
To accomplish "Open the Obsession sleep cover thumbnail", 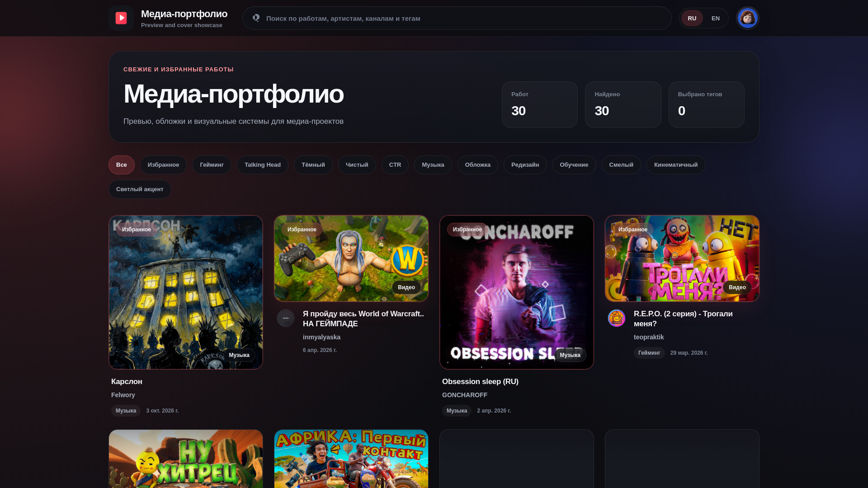I will (x=517, y=292).
